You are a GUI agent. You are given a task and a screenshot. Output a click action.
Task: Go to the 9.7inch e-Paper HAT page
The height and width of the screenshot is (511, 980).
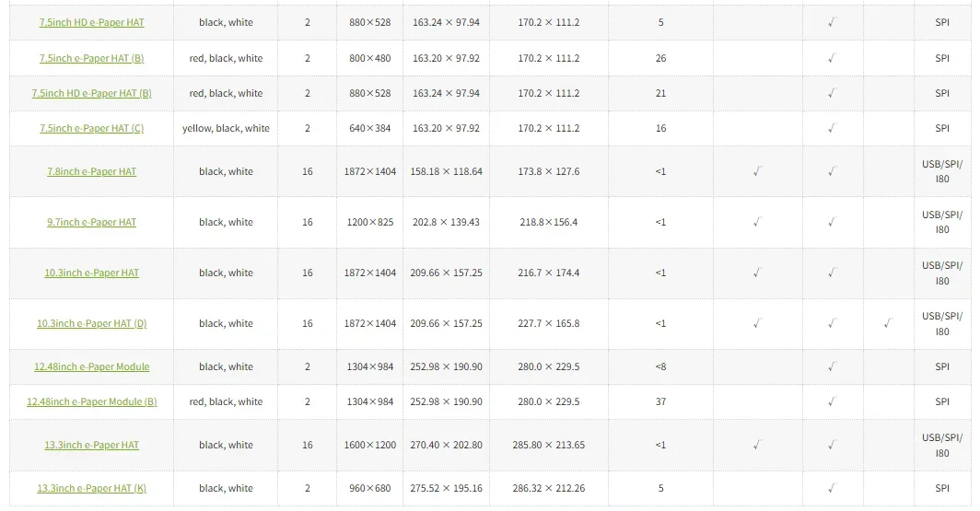coord(91,222)
